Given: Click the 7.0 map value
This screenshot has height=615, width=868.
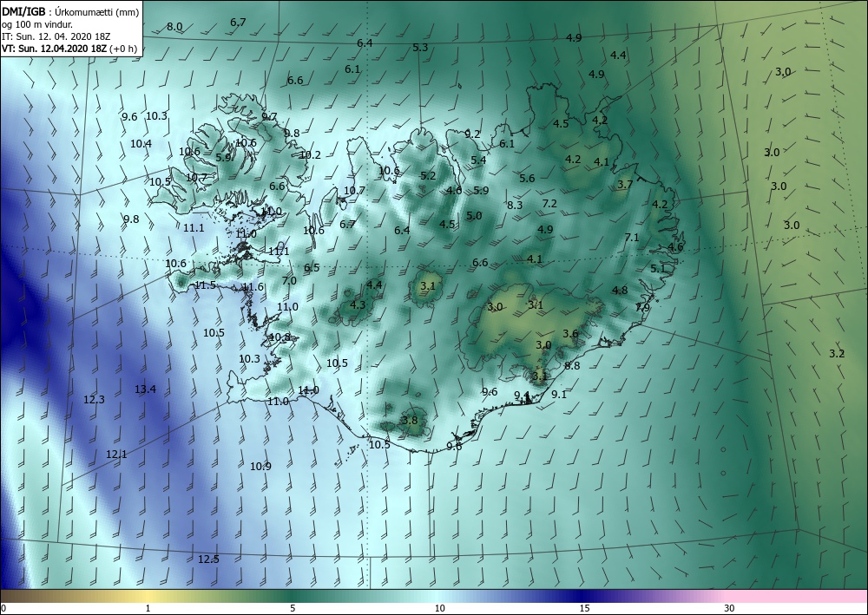Looking at the screenshot, I should pyautogui.click(x=289, y=280).
